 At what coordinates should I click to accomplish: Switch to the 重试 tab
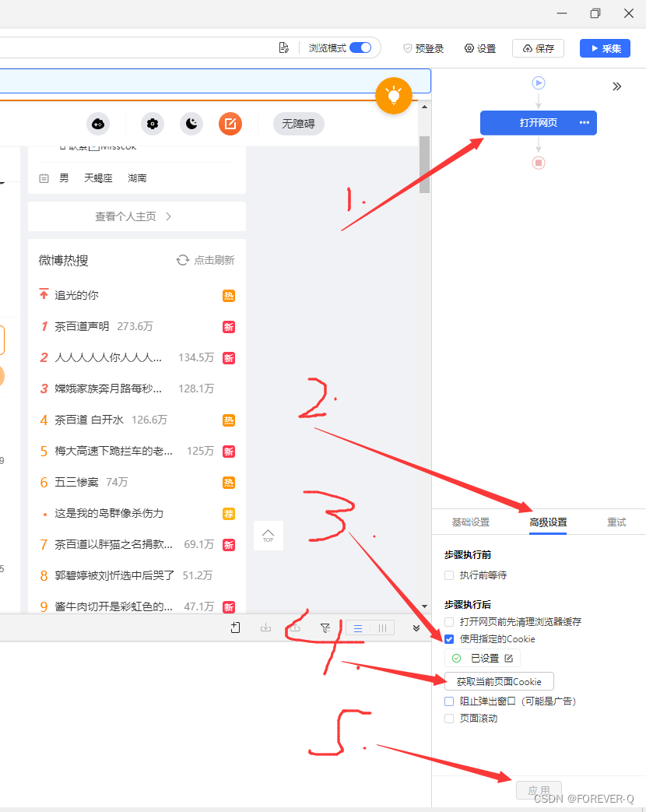tap(616, 522)
